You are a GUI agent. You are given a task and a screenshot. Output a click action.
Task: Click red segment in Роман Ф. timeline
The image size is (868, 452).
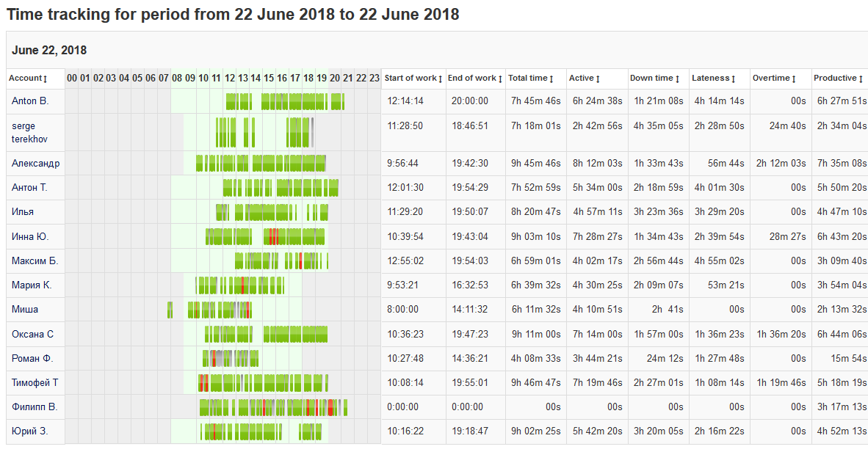pos(214,359)
